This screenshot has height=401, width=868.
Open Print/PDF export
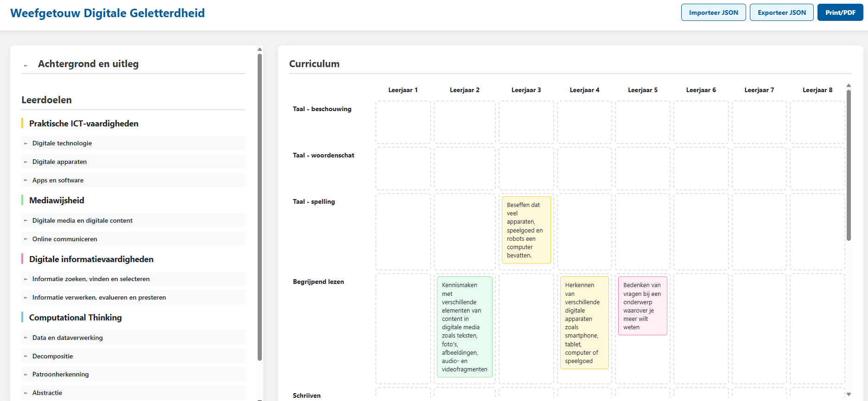tap(840, 13)
